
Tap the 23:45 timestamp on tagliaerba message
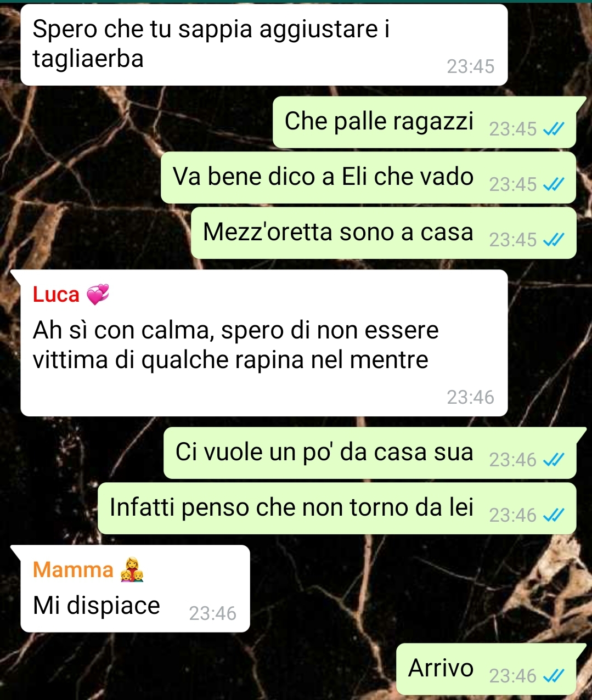click(x=470, y=66)
